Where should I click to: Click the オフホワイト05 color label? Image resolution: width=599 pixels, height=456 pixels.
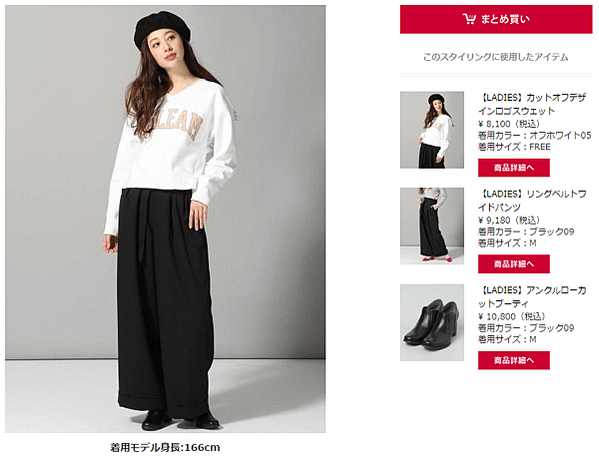pyautogui.click(x=560, y=136)
